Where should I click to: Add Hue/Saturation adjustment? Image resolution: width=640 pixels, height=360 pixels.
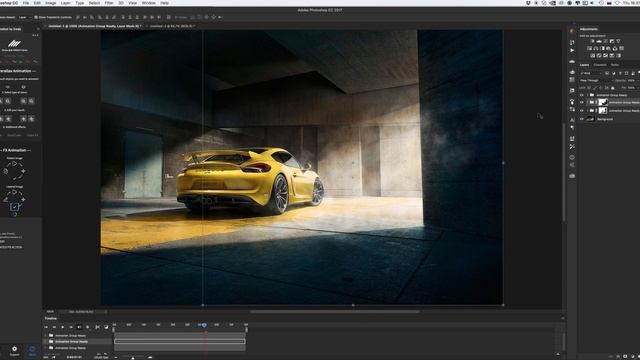point(589,48)
